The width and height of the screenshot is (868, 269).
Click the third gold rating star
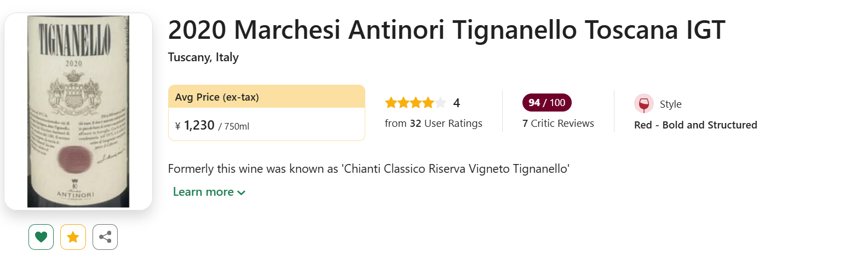pyautogui.click(x=416, y=103)
